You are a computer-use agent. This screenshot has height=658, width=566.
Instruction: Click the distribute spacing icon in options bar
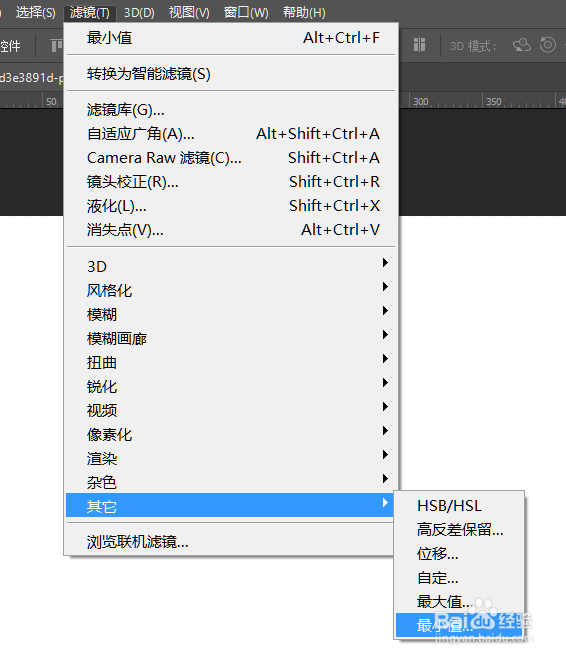419,44
